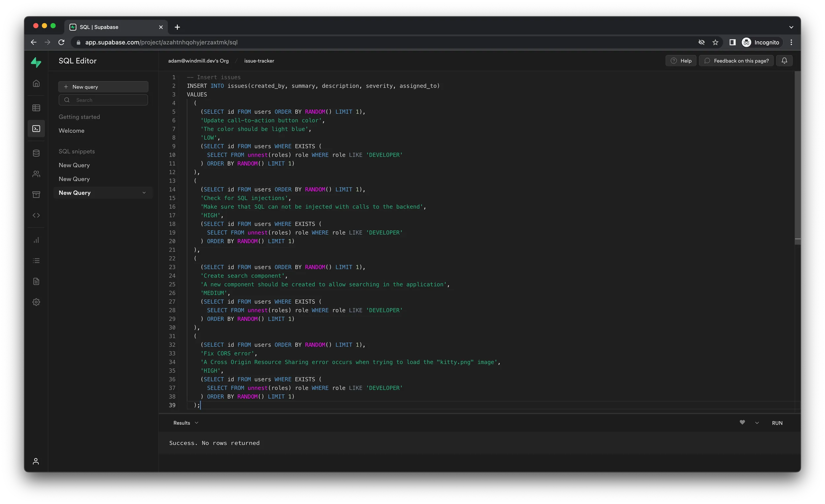Switch to adam@windmill.dev's Org tab
Screen dimensions: 825x504
tap(199, 60)
